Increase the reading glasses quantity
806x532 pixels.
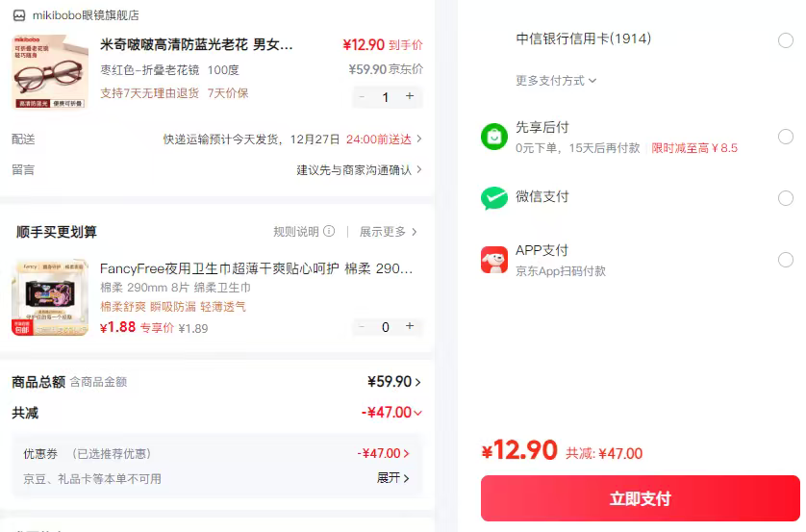pos(410,96)
